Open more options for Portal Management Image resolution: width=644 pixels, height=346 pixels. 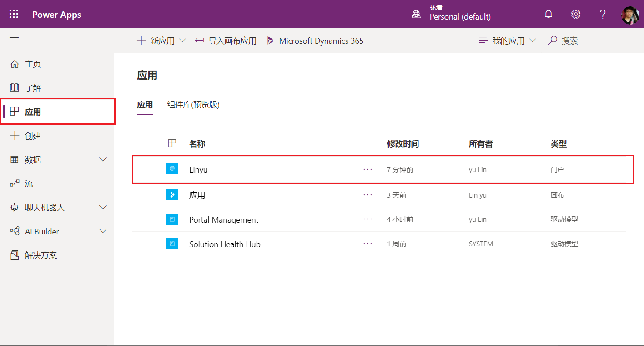pos(368,219)
